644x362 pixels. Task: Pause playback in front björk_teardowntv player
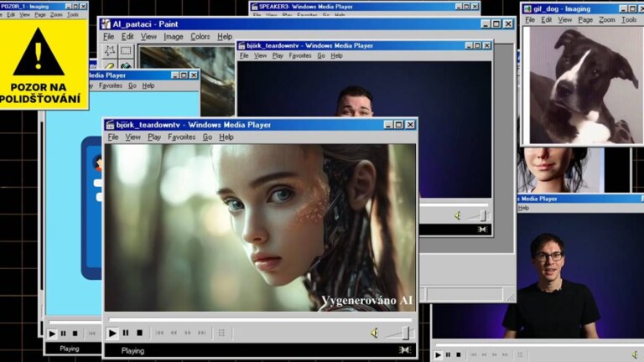click(x=126, y=333)
